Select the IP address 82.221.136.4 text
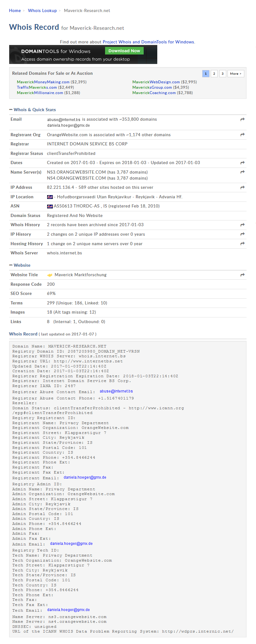The image size is (256, 644). (x=60, y=188)
